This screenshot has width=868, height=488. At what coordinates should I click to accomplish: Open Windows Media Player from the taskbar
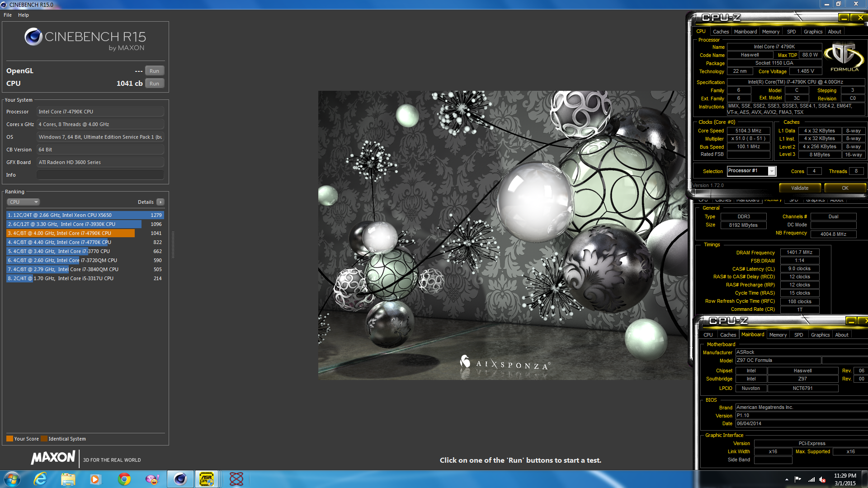pyautogui.click(x=95, y=479)
